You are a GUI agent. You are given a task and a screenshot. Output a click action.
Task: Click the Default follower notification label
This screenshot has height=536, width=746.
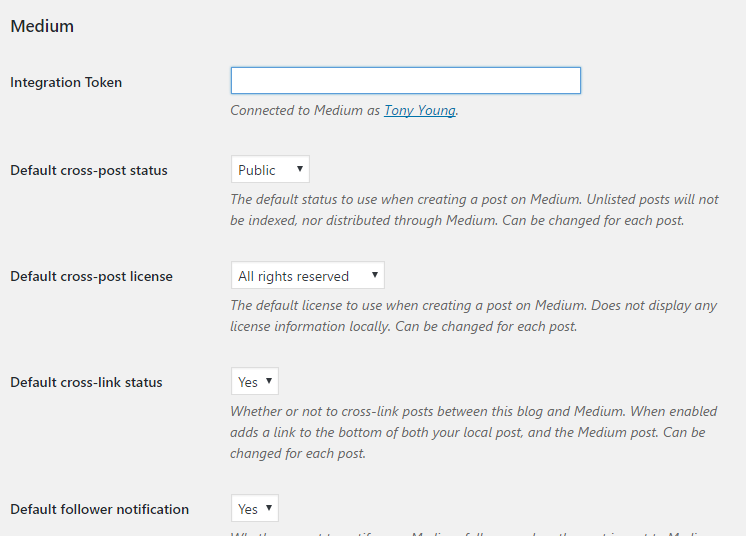[99, 510]
